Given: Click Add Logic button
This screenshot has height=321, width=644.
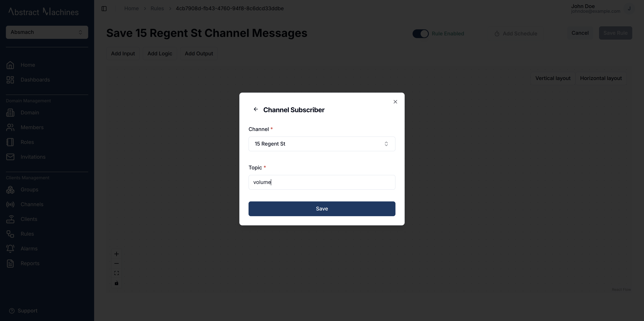Looking at the screenshot, I should (x=160, y=53).
